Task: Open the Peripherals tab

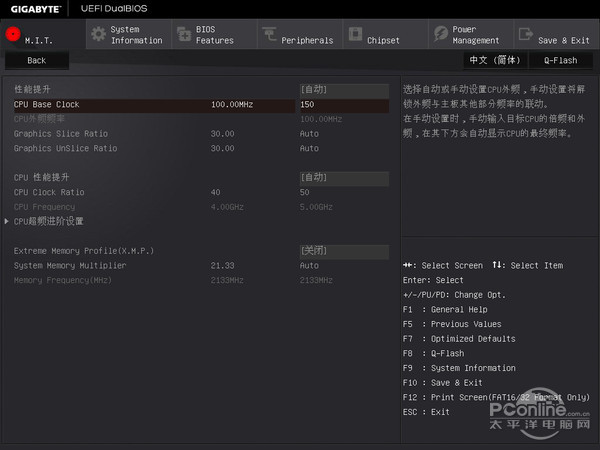Action: click(300, 34)
